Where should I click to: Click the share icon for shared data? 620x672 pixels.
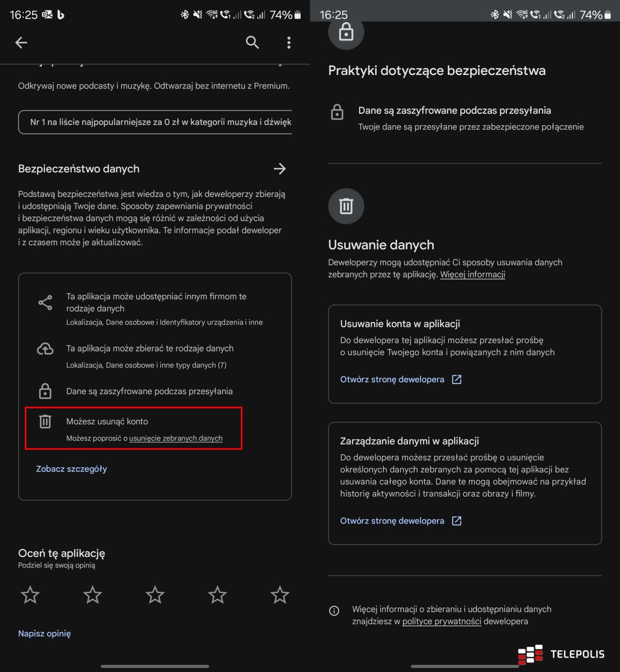[45, 302]
